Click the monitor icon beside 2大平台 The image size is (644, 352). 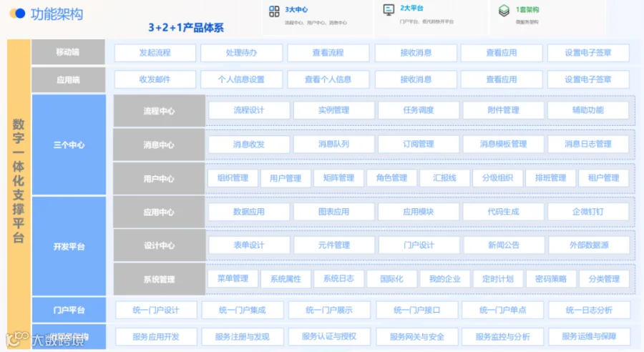[x=389, y=10]
